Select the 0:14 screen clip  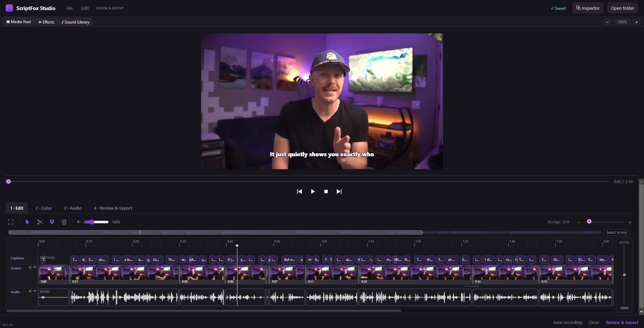[x=505, y=274]
